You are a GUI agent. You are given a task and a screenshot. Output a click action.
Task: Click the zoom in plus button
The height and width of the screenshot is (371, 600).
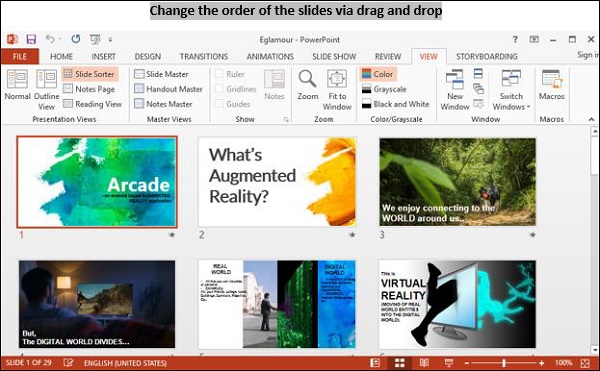[541, 363]
